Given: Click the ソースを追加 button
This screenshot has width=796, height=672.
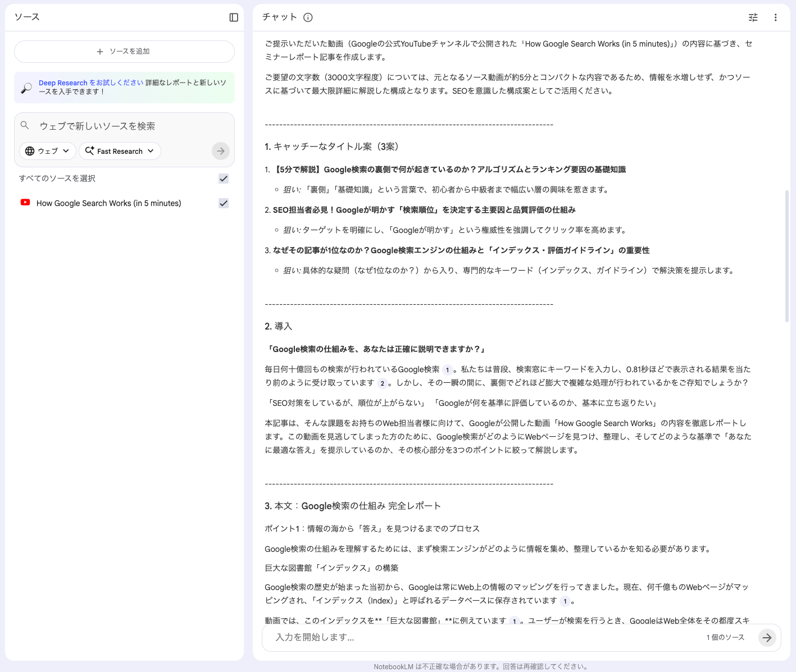Looking at the screenshot, I should (x=124, y=51).
